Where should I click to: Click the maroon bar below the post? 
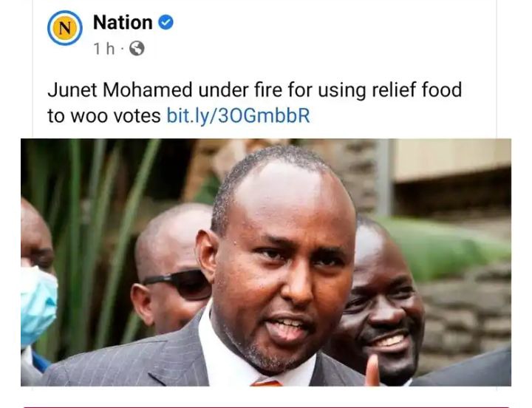click(x=266, y=407)
